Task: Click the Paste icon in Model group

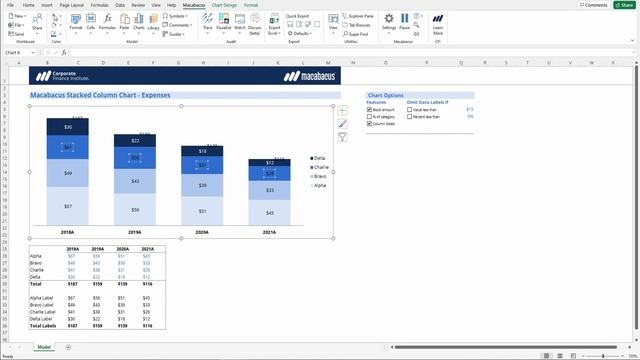Action: (x=124, y=22)
